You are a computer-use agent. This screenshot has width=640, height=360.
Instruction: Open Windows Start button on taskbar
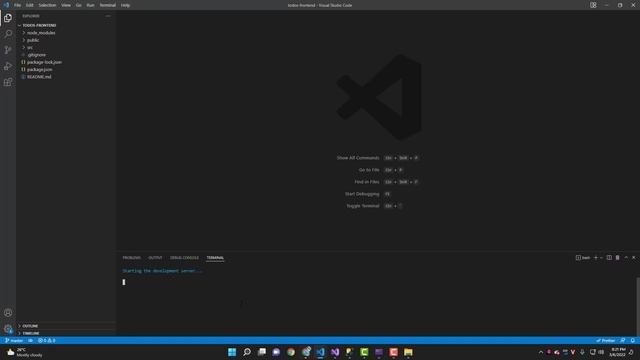tap(232, 352)
